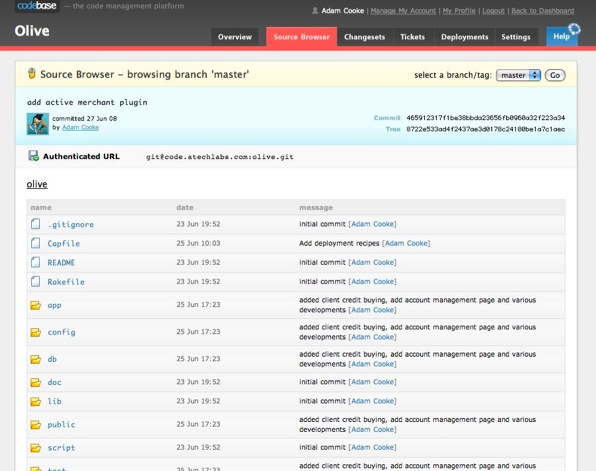Open the Tickets tab
The width and height of the screenshot is (596, 471).
point(412,37)
